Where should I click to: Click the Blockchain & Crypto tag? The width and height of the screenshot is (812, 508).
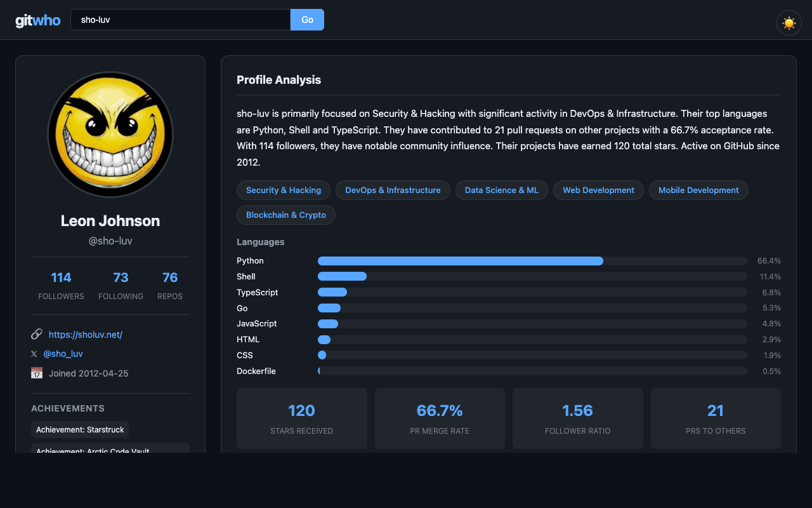286,215
